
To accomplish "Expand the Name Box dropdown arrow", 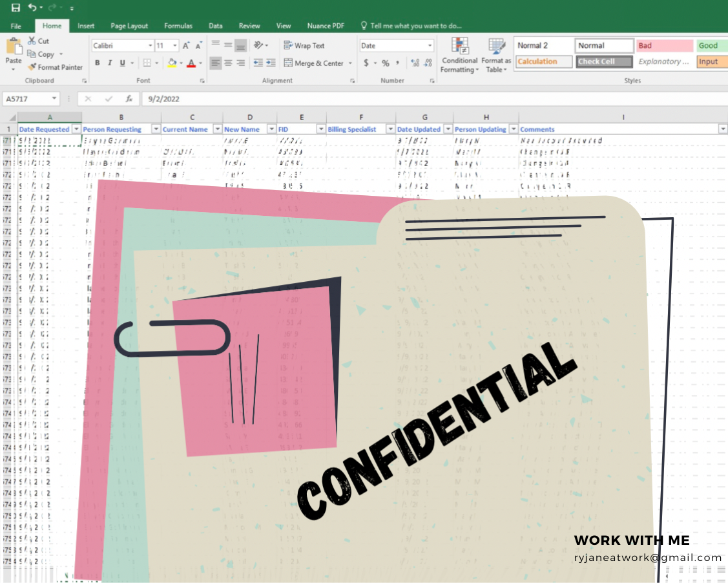I will pyautogui.click(x=54, y=98).
